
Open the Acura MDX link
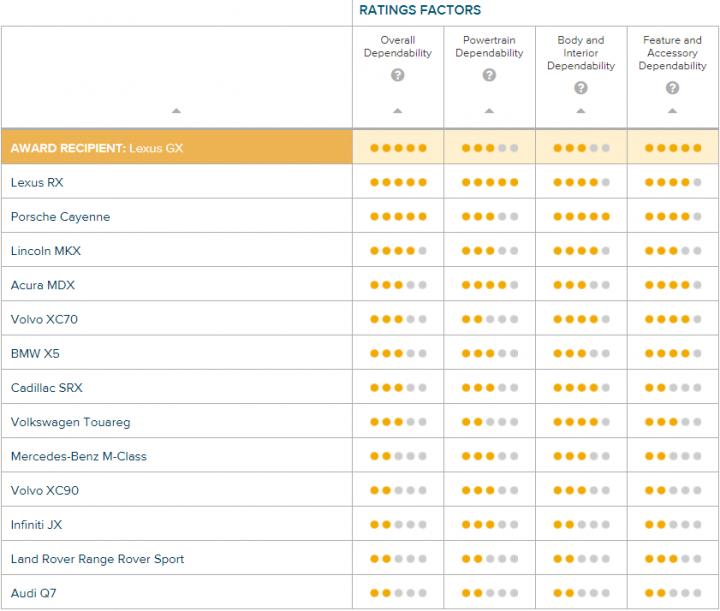click(x=43, y=285)
